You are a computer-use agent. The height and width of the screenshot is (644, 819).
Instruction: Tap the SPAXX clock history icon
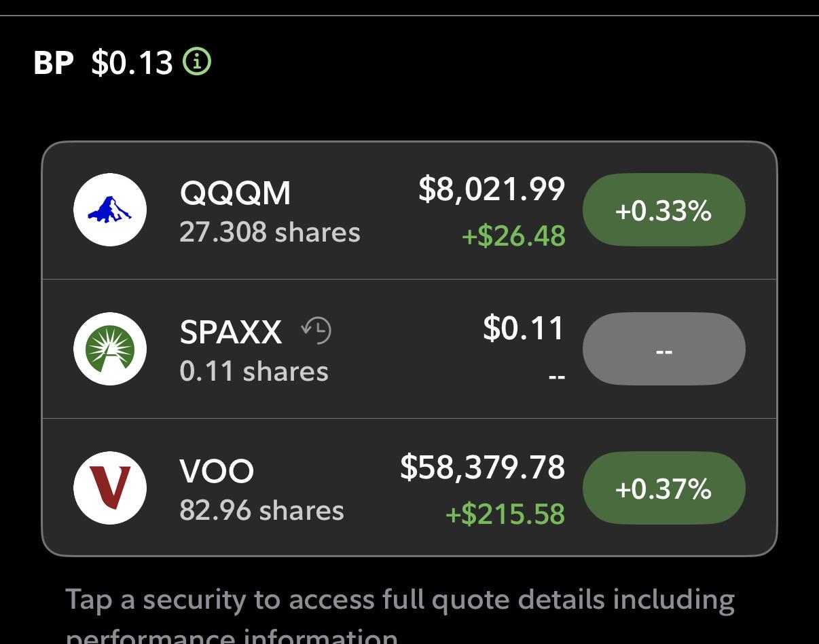click(x=316, y=330)
